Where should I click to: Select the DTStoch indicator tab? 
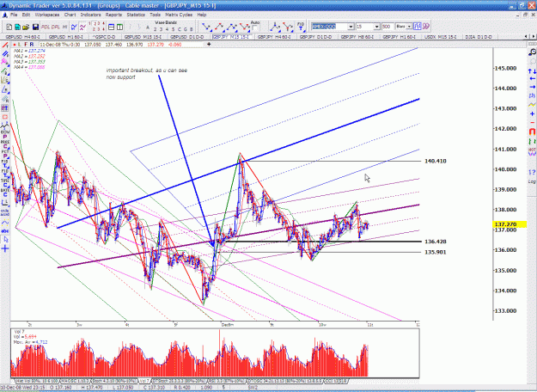179,381
